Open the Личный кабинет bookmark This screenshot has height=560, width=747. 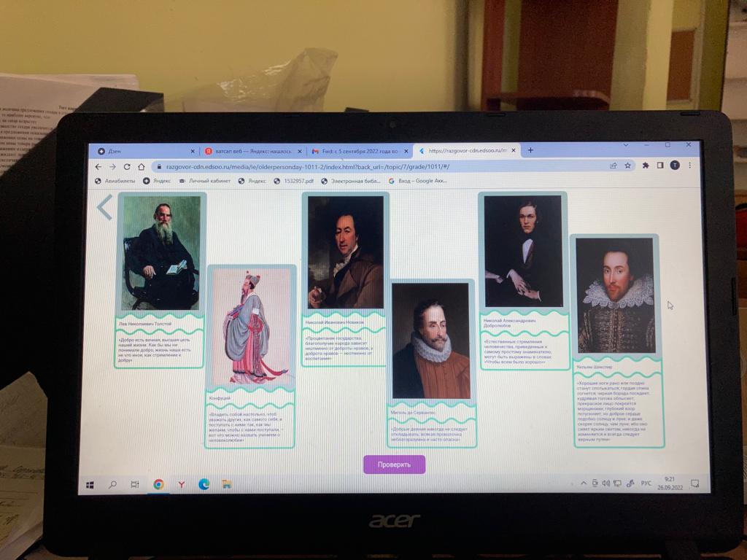coord(205,181)
